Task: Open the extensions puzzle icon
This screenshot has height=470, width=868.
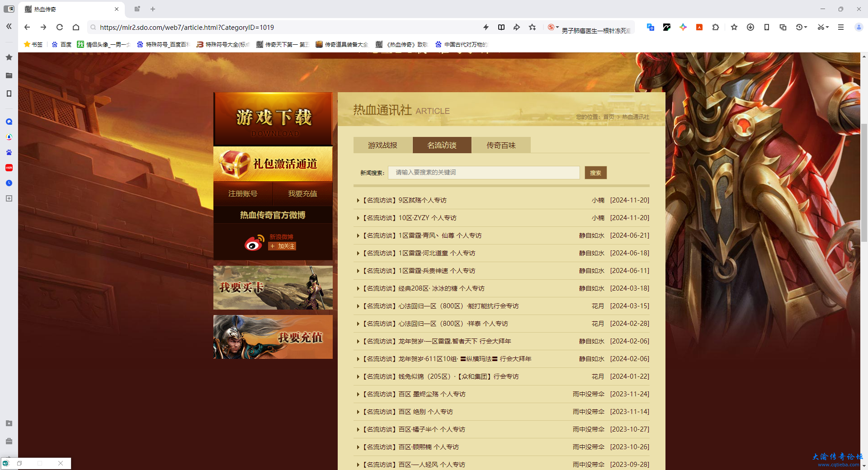Action: pyautogui.click(x=716, y=27)
